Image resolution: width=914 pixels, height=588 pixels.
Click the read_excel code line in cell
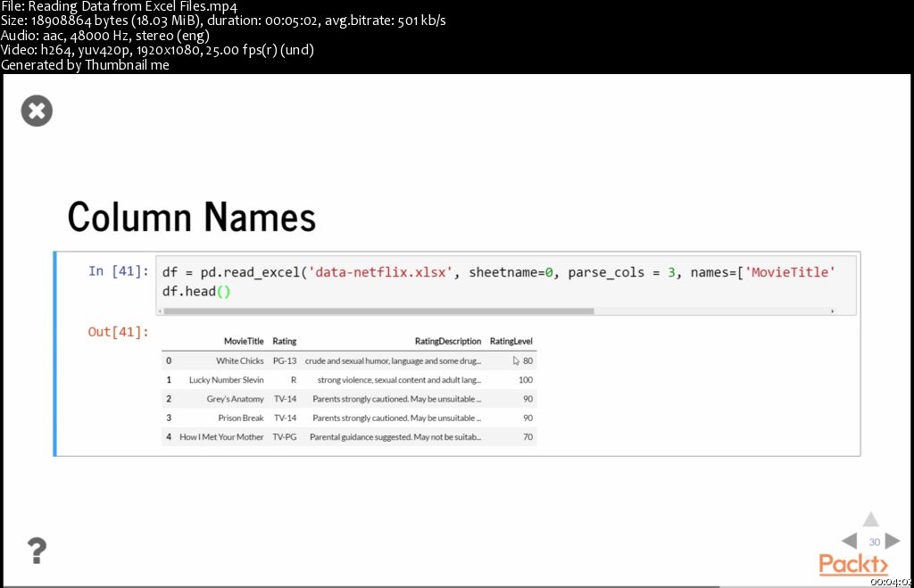click(498, 272)
